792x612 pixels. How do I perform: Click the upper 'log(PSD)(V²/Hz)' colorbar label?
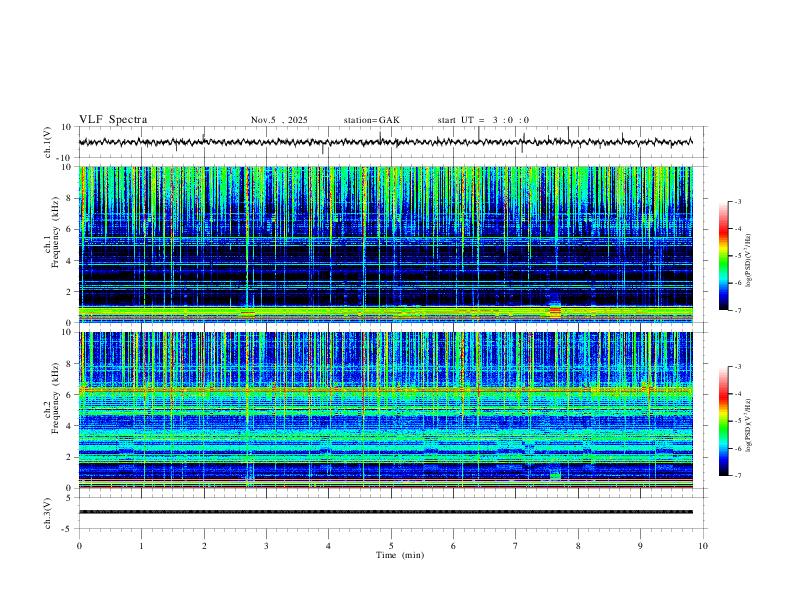point(748,260)
